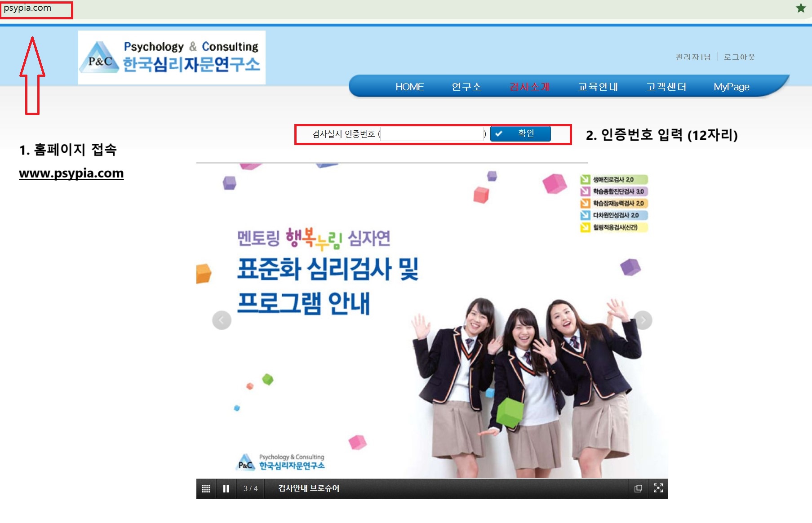Pause the slideshow
The image size is (812, 523).
(226, 488)
